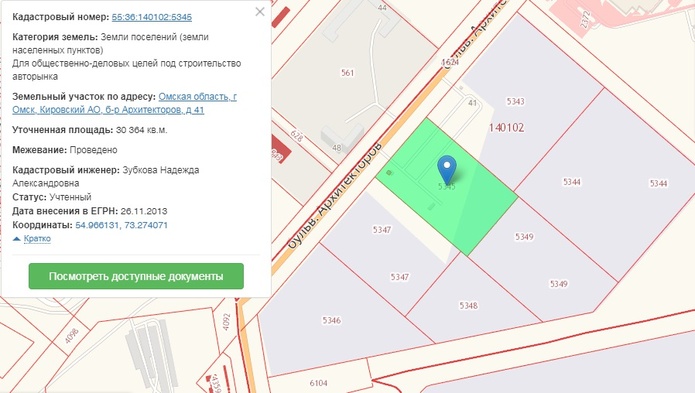Image resolution: width=695 pixels, height=393 pixels.
Task: Select parcel 5343 on the map
Action: coord(515,101)
